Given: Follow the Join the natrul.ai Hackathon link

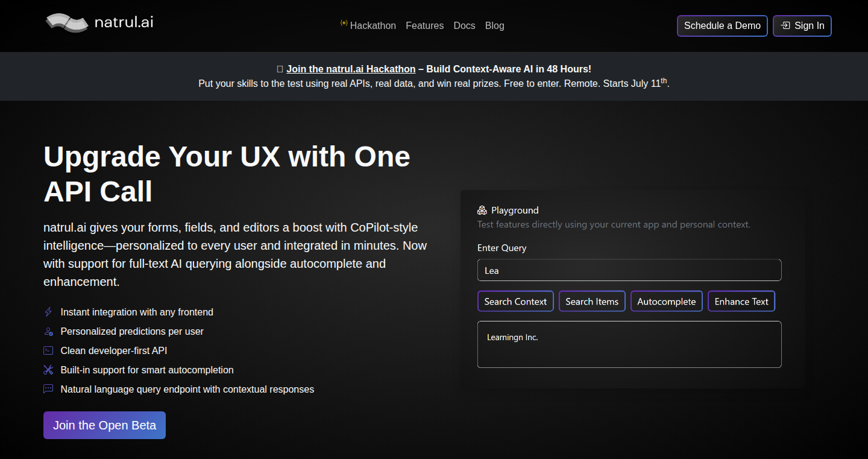Looking at the screenshot, I should click(x=351, y=69).
